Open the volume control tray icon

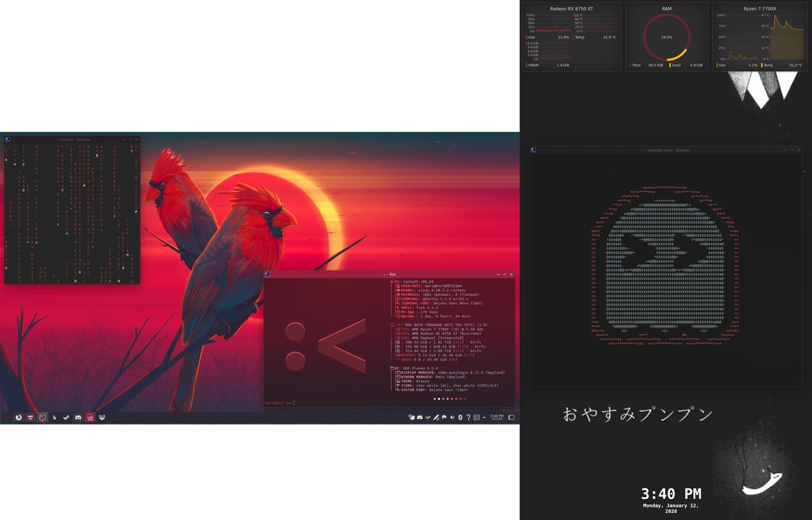452,418
